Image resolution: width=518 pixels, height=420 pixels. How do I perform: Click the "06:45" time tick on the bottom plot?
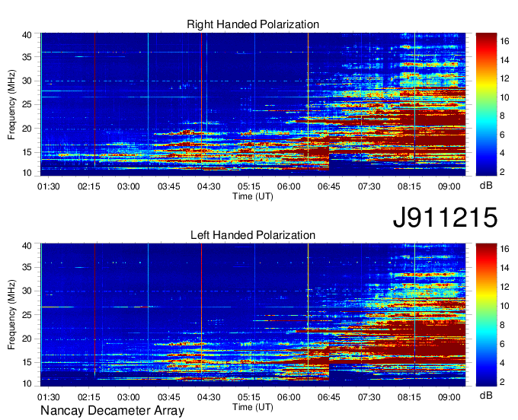coord(329,397)
